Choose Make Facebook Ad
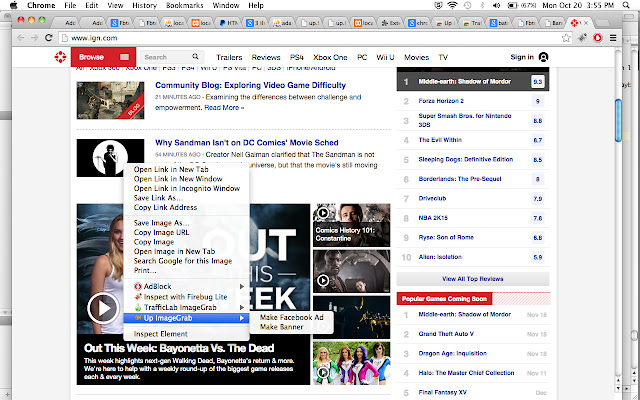640x400 pixels. [291, 317]
